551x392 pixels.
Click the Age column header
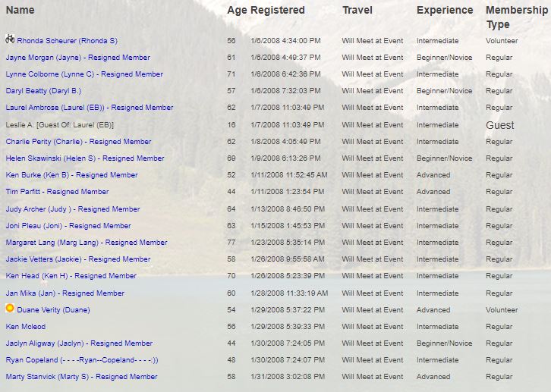click(238, 11)
